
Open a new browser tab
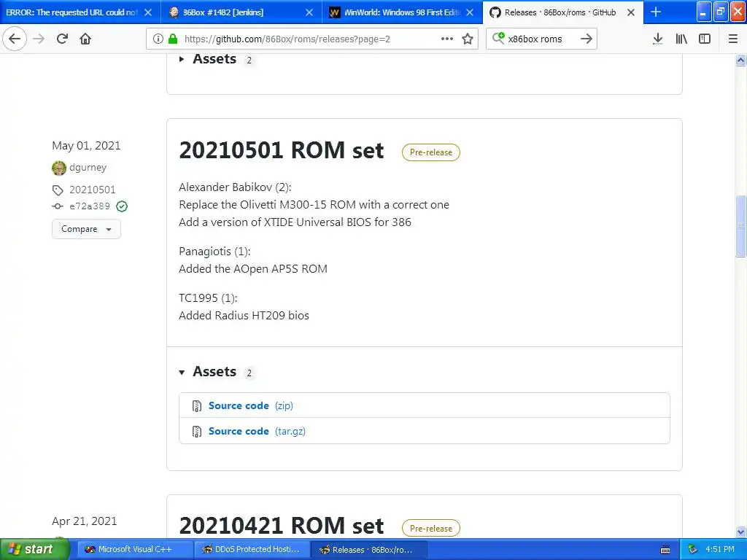656,12
